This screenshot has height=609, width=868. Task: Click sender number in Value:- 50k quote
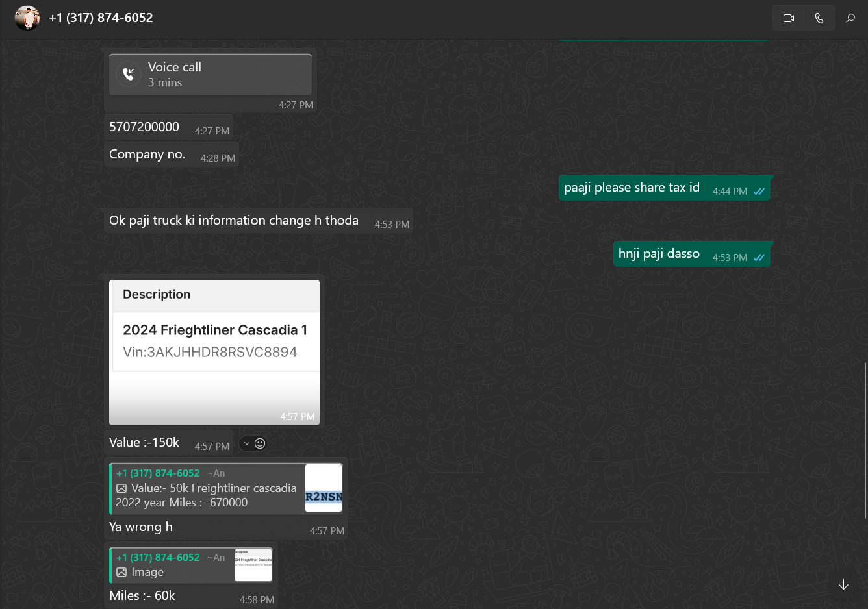click(x=158, y=473)
